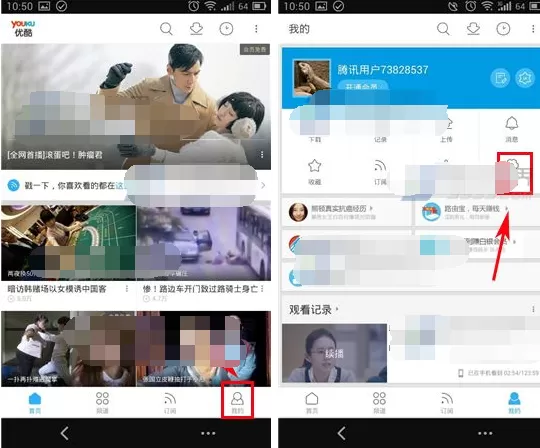The image size is (540, 448).
Task: Open history clock icon on 我的 screen
Action: [503, 29]
